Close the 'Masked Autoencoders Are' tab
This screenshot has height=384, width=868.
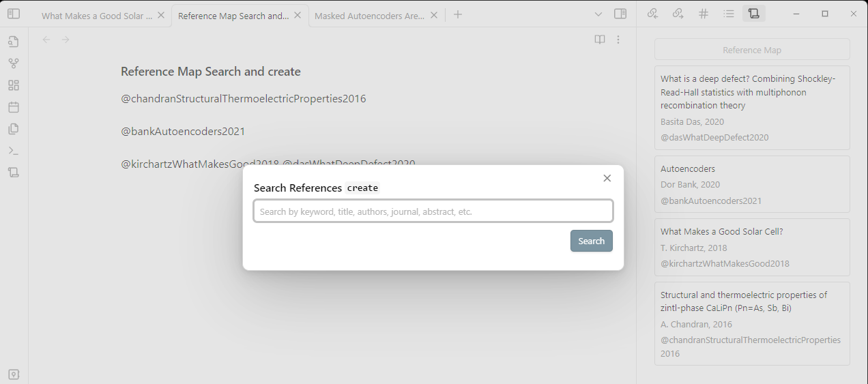(x=433, y=16)
